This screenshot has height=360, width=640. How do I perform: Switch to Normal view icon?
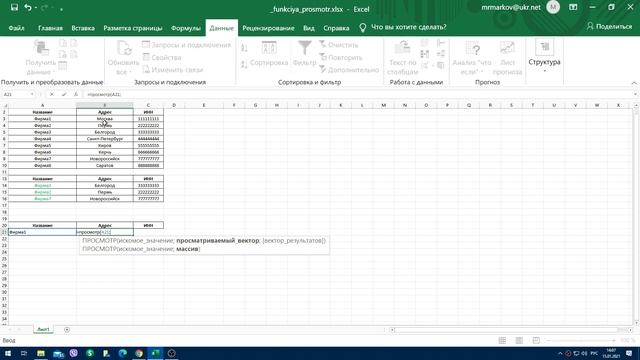click(502, 340)
